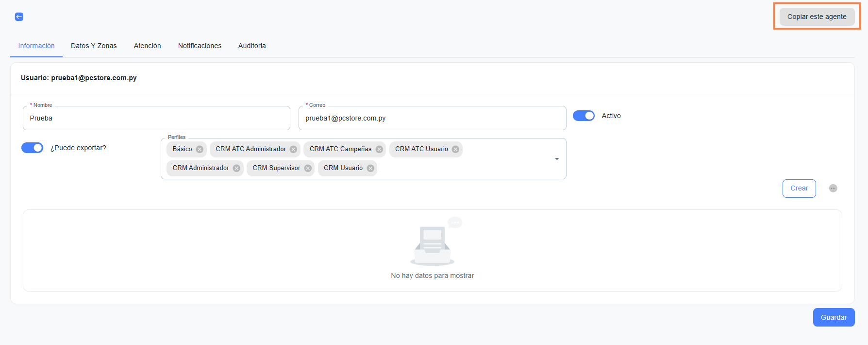Remove the CRM ATC Usuario chip

click(x=455, y=149)
